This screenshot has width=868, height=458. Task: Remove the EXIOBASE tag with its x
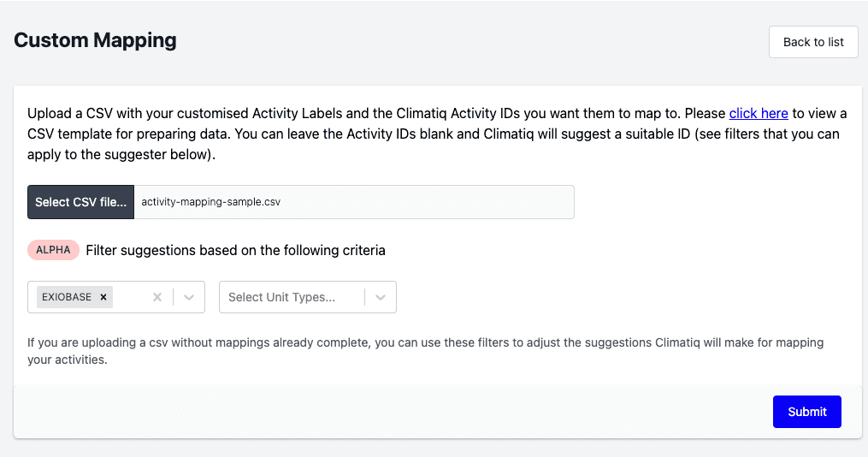point(103,297)
